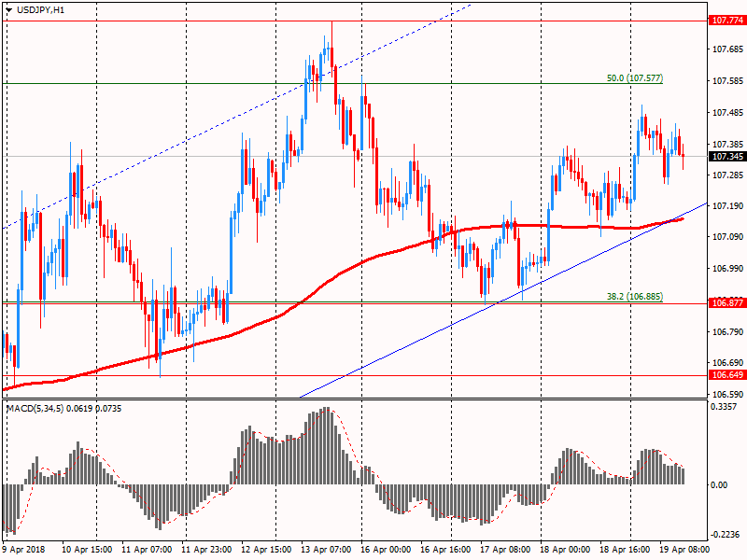Click the 107.285 price scale value

coord(727,175)
